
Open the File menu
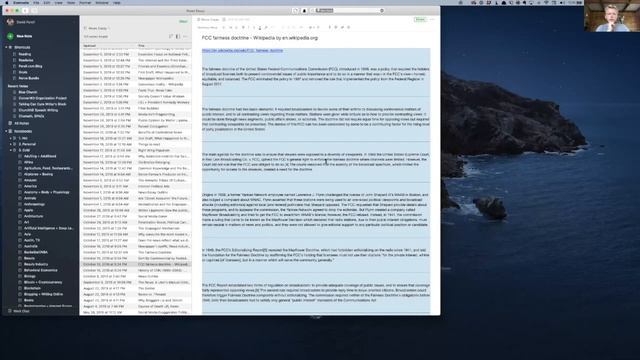coord(36,2)
